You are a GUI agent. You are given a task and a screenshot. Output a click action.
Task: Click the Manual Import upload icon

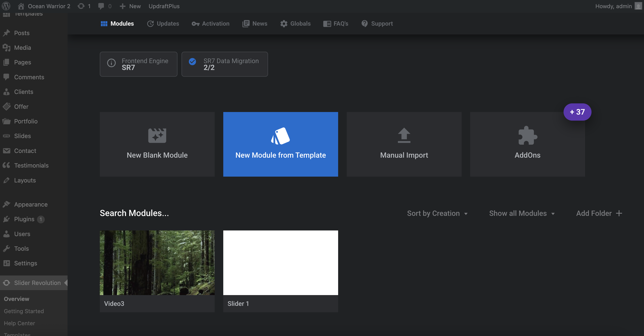pos(404,135)
